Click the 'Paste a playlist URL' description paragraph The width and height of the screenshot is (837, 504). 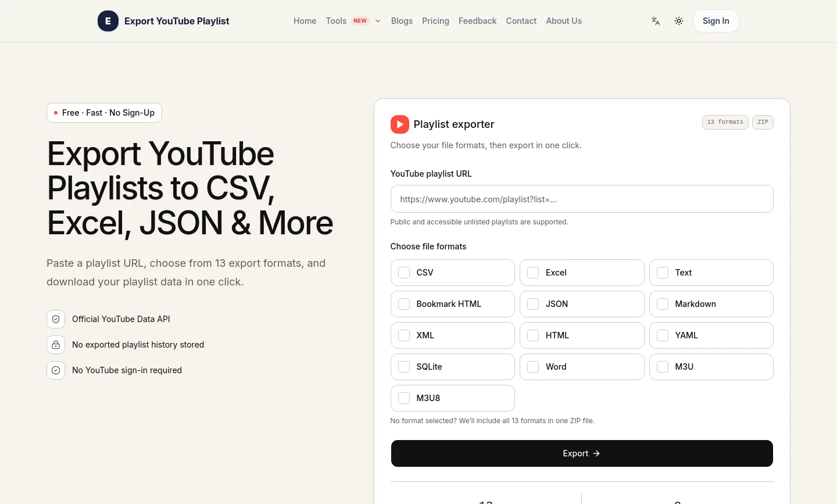coord(186,273)
